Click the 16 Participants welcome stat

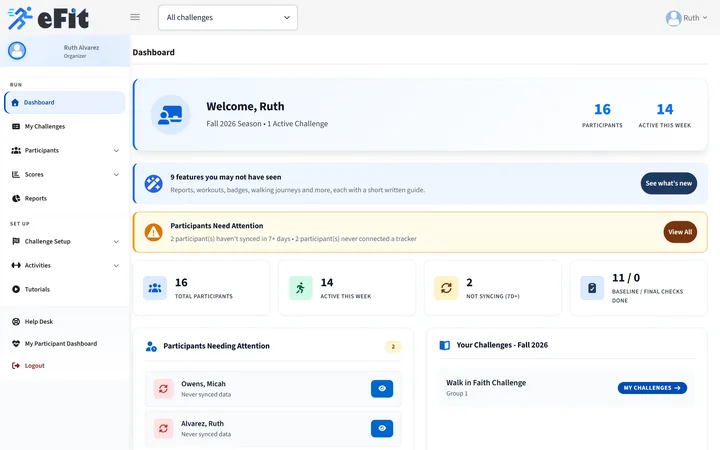point(602,115)
